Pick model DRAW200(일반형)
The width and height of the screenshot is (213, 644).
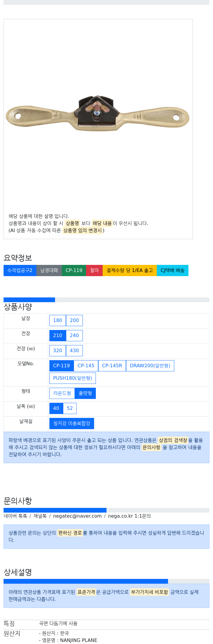150,366
